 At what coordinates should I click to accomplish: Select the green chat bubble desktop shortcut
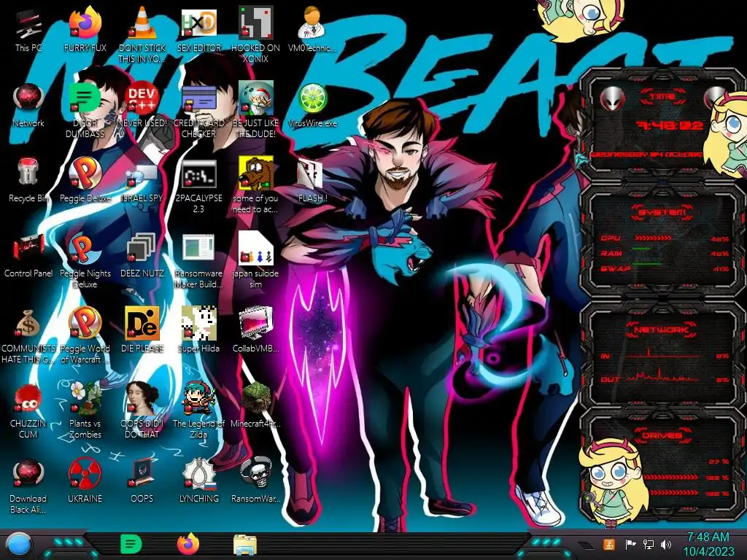(x=85, y=98)
